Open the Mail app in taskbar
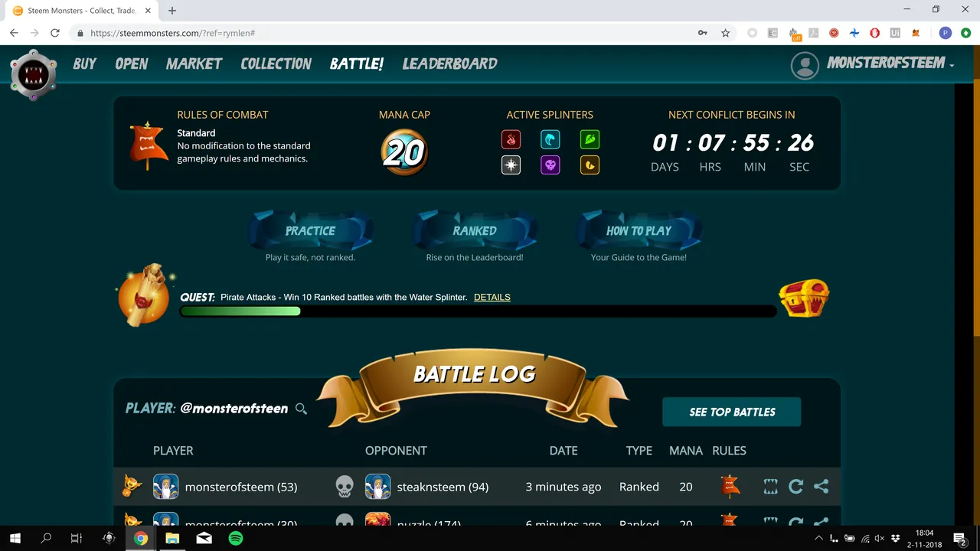 coord(204,538)
